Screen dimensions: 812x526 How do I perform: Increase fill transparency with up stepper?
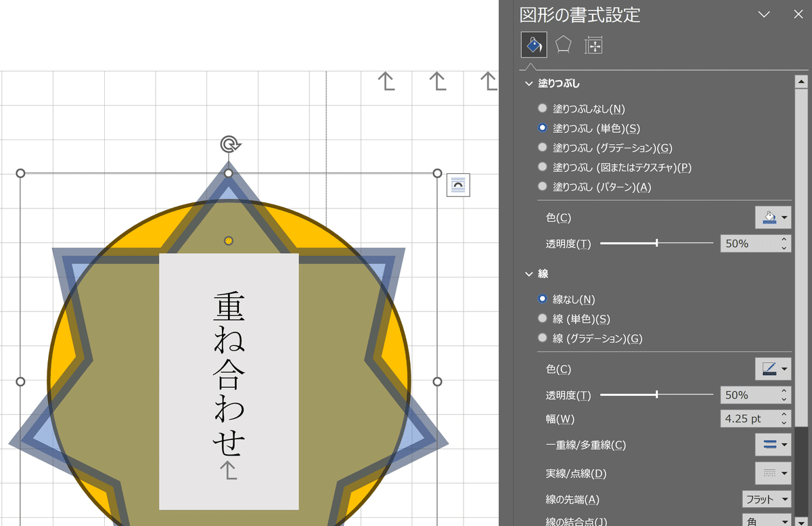(x=784, y=240)
